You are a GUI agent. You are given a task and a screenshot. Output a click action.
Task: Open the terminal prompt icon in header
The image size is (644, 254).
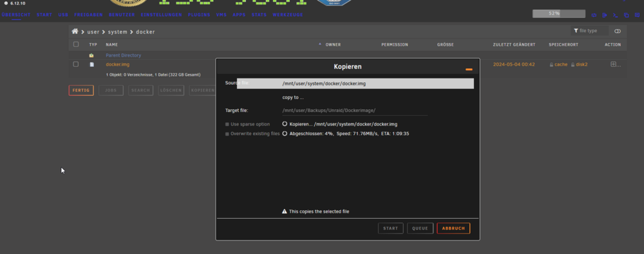tap(615, 15)
